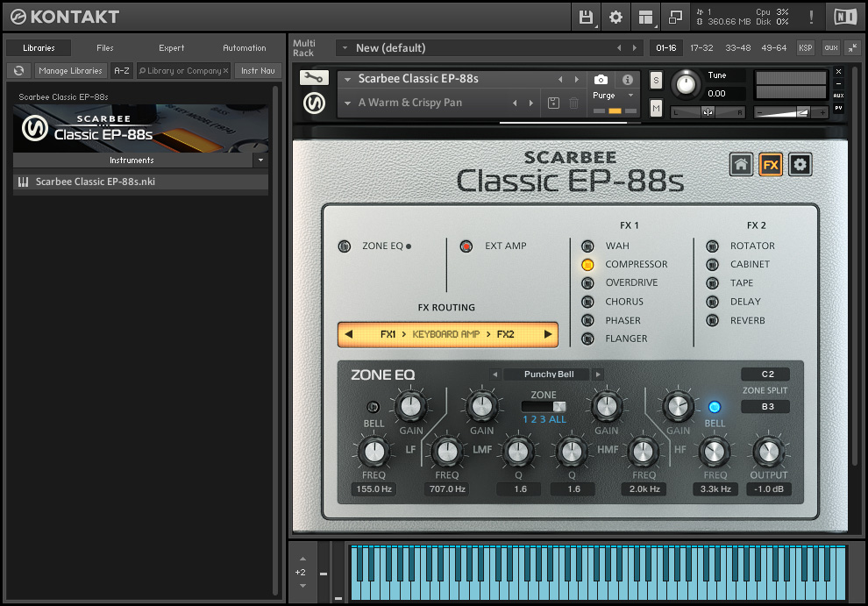Click the wrench edit instrument icon

tap(314, 78)
